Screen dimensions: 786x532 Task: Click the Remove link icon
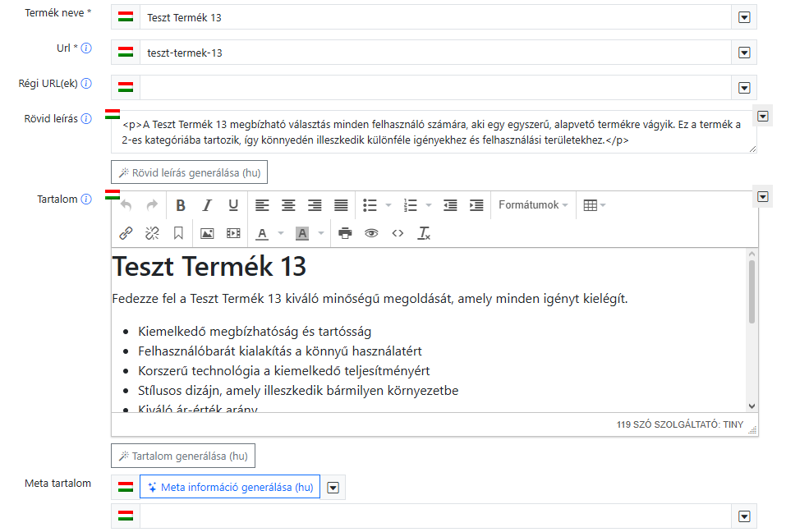(151, 233)
